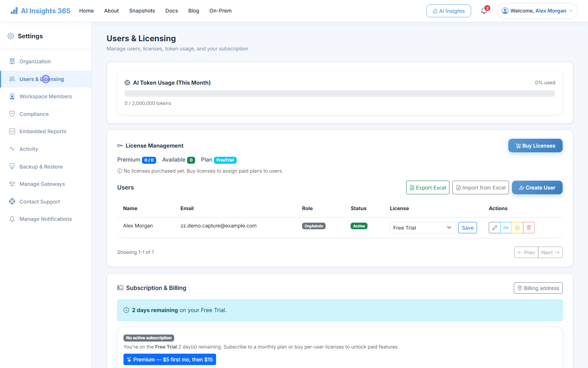Expand the Welcome, Alex Morgan user menu
This screenshot has height=368, width=588.
click(x=537, y=11)
